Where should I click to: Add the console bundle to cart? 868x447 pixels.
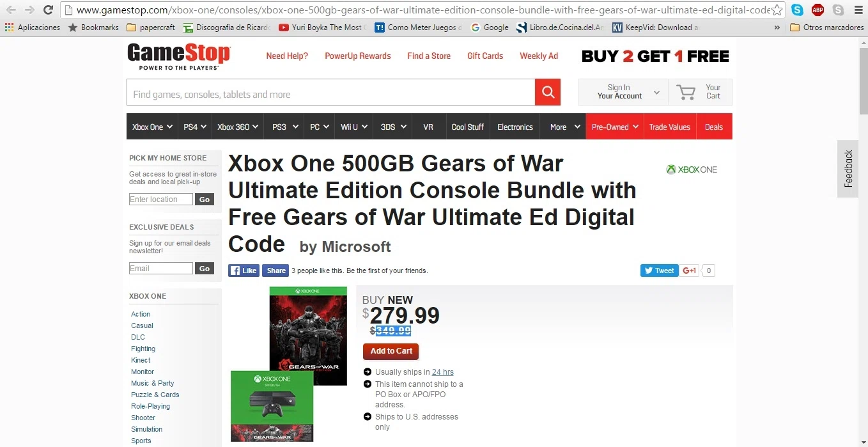click(391, 351)
